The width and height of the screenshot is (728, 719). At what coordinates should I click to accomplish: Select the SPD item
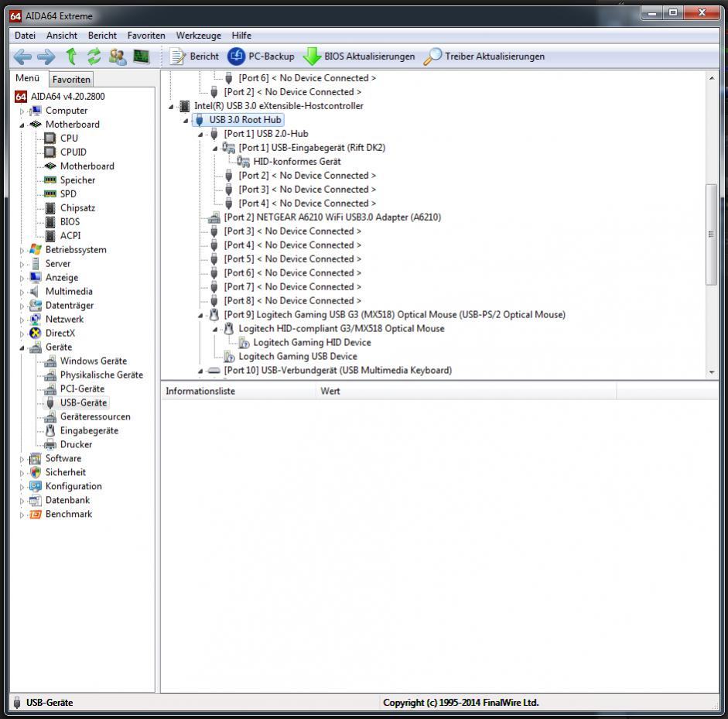pyautogui.click(x=68, y=194)
